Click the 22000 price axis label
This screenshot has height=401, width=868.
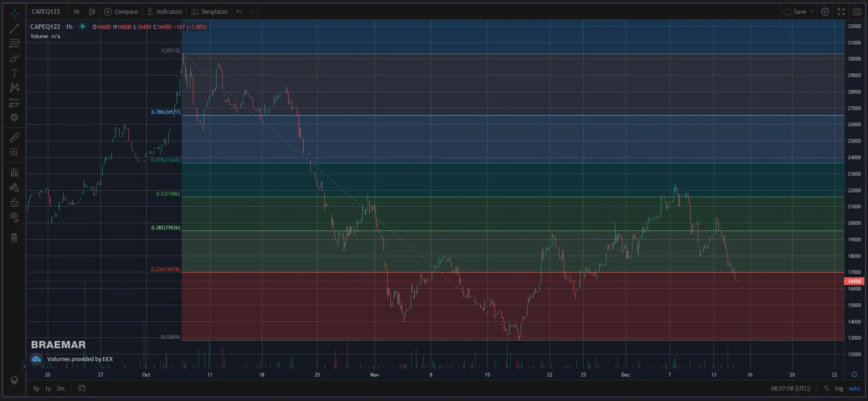coord(854,191)
